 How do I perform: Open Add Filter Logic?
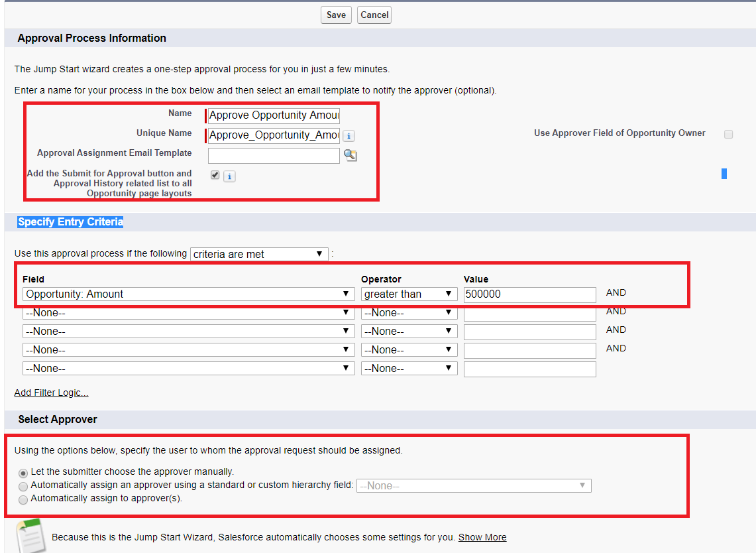click(x=51, y=393)
